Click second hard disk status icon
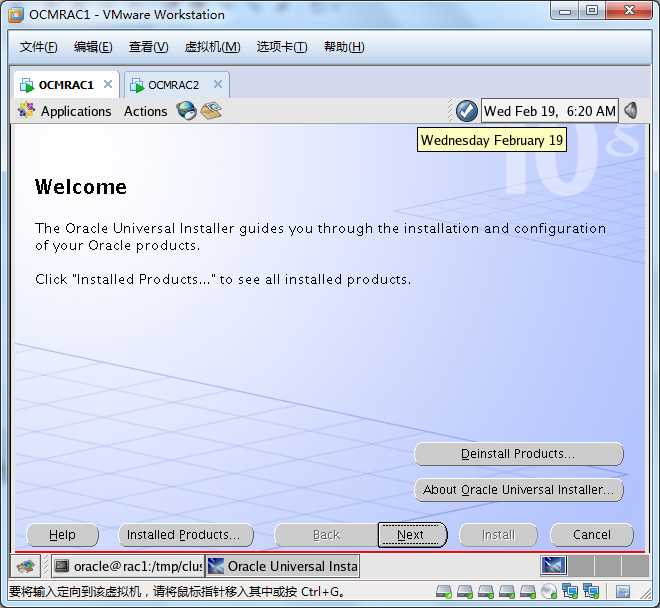660x608 pixels. point(465,592)
